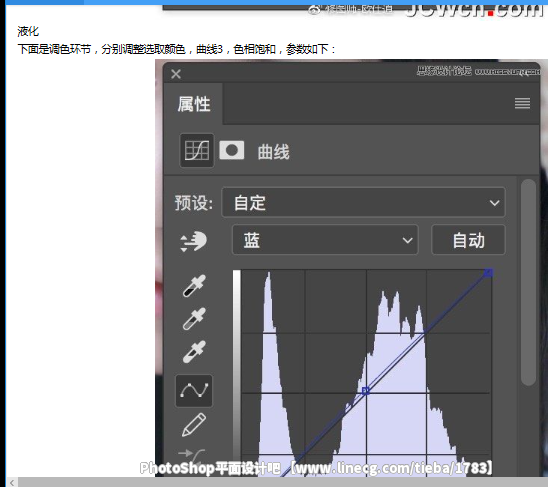Click the tonal gradient bar beside curve
Screen dimensions: 548x487
(237, 372)
